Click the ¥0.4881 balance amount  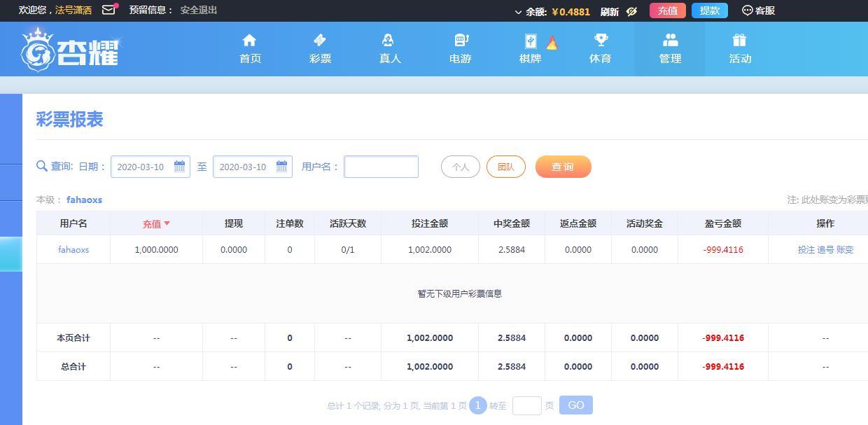571,11
